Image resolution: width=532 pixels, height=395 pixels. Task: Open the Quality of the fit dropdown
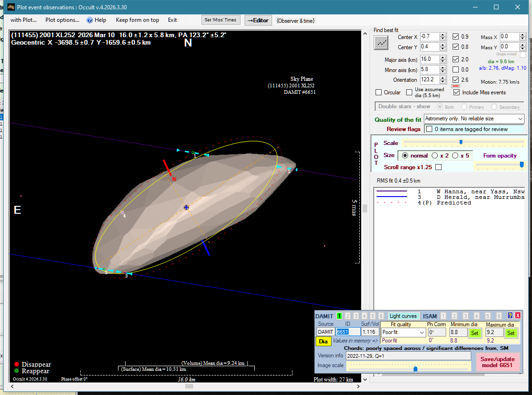click(519, 119)
